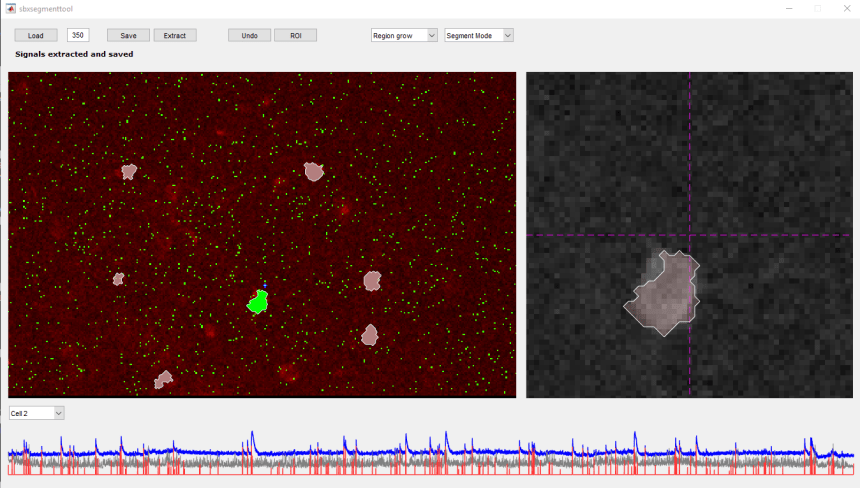Click the pink ROI directly below the green cell's left

point(163,379)
